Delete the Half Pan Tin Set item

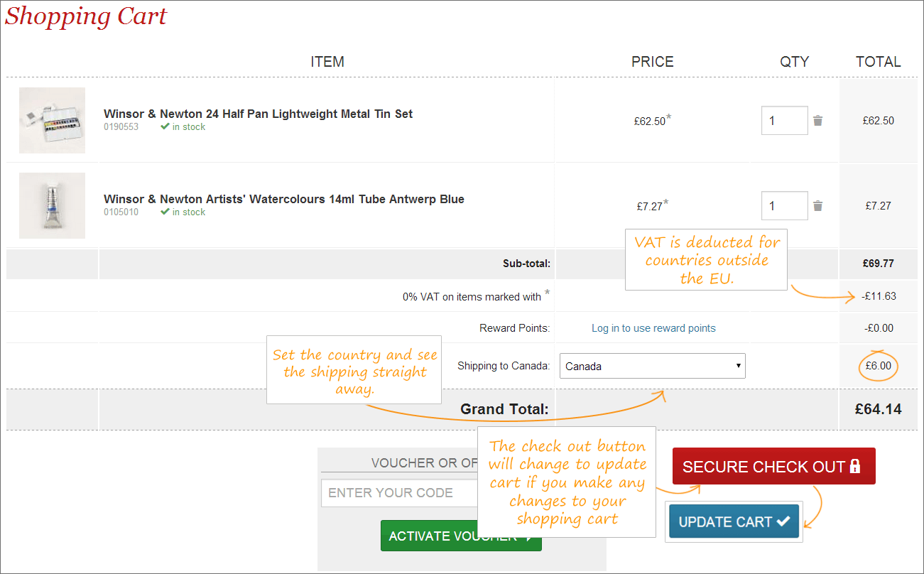(817, 121)
